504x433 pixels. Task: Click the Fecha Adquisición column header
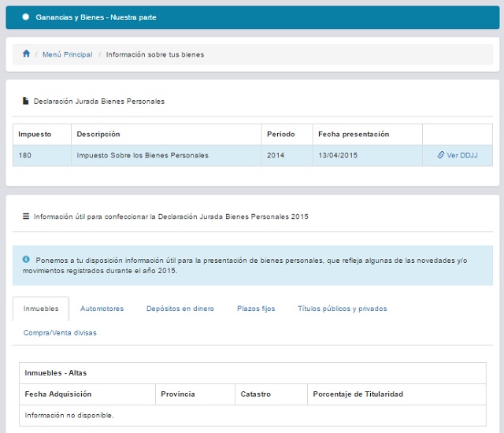[58, 394]
